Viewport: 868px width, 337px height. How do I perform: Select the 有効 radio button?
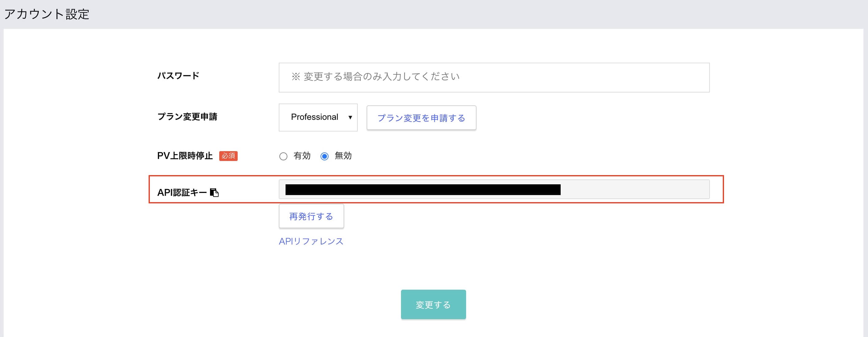(283, 156)
